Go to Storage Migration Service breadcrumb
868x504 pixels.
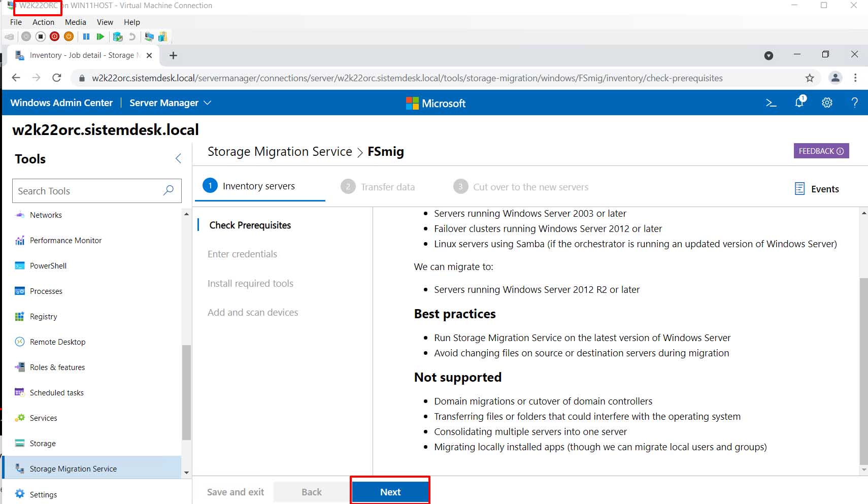[280, 152]
